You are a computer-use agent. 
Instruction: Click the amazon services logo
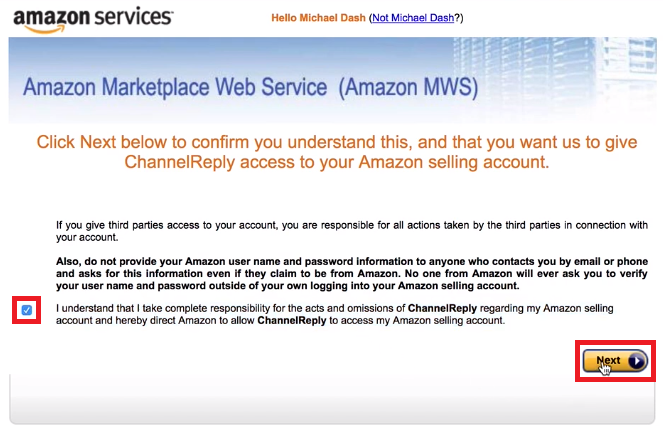(93, 20)
